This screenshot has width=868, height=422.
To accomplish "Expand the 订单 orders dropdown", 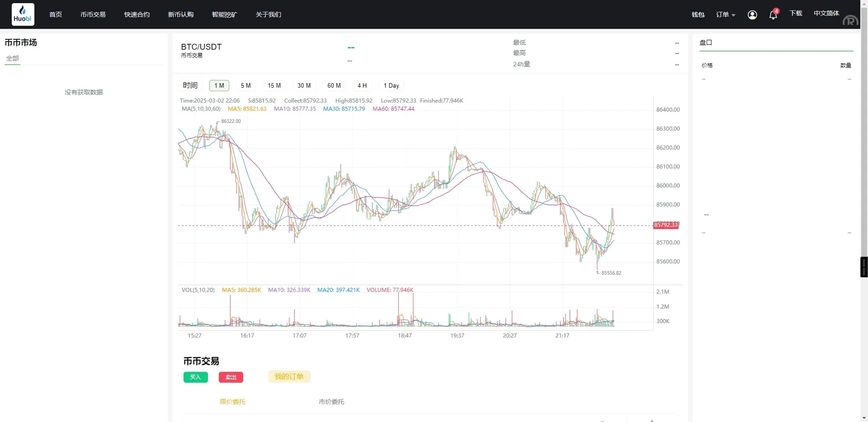I will pyautogui.click(x=725, y=14).
